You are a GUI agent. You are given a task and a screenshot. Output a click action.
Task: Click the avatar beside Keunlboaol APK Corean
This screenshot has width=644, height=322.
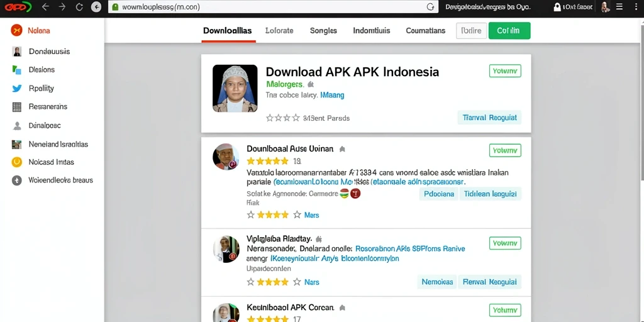[x=226, y=313]
